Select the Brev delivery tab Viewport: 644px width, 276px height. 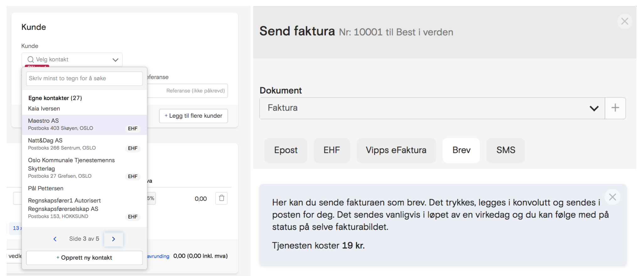461,150
